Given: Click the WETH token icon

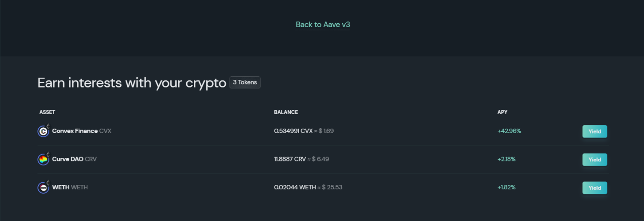Looking at the screenshot, I should click(x=43, y=188).
